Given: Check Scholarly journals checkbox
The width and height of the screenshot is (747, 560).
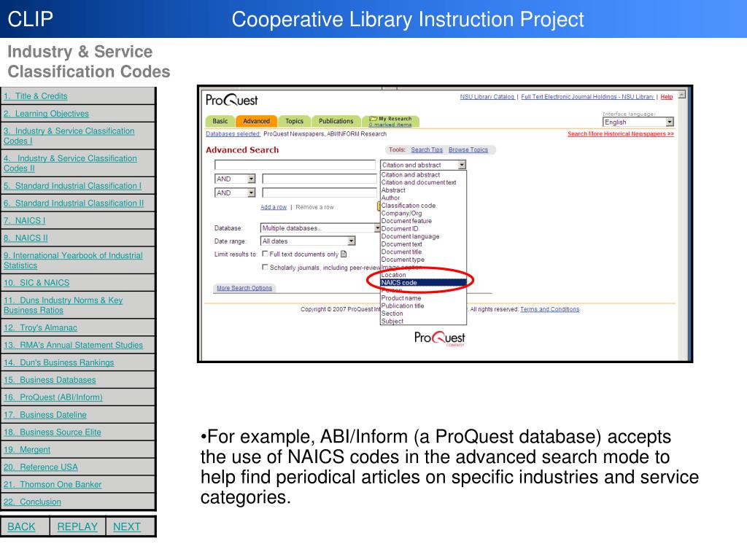Looking at the screenshot, I should pos(265,267).
